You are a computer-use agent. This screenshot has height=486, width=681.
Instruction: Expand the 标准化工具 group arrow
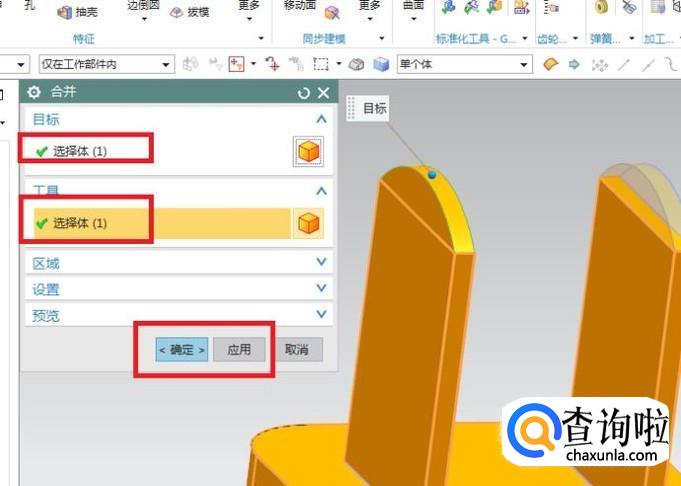(x=525, y=39)
